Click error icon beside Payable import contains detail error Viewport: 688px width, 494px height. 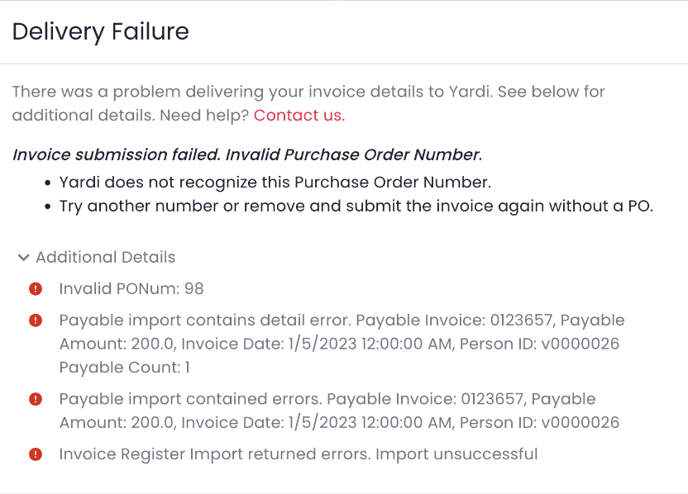(36, 321)
